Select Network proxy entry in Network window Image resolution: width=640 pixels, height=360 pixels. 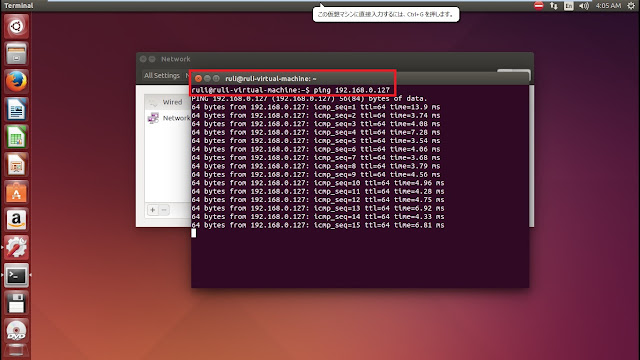coord(169,118)
